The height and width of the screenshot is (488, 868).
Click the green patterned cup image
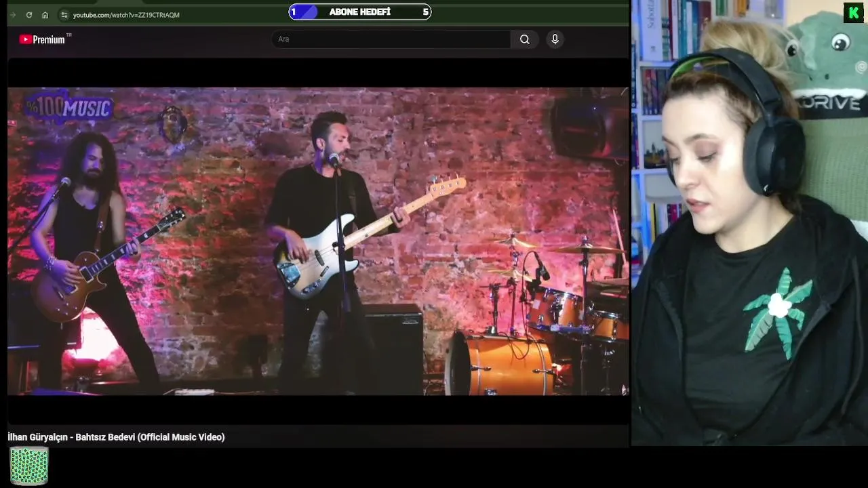[29, 466]
